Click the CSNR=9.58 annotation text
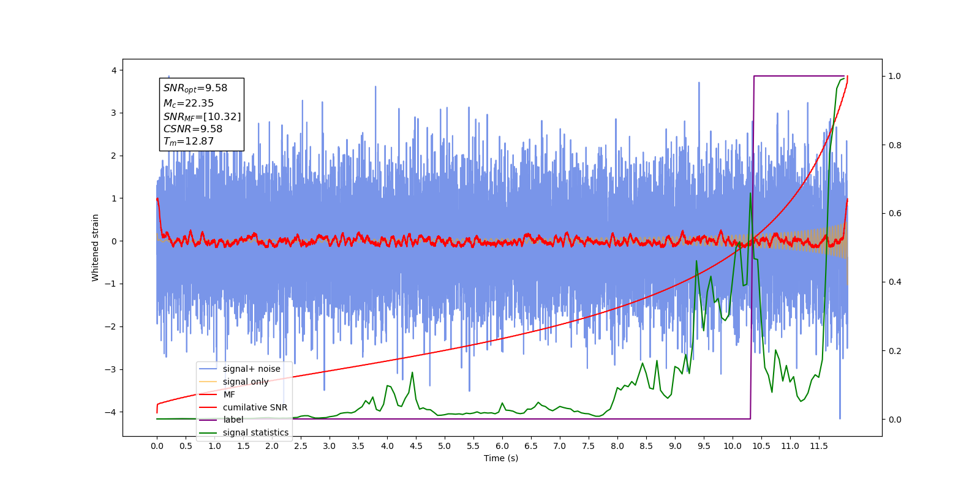 tap(193, 129)
